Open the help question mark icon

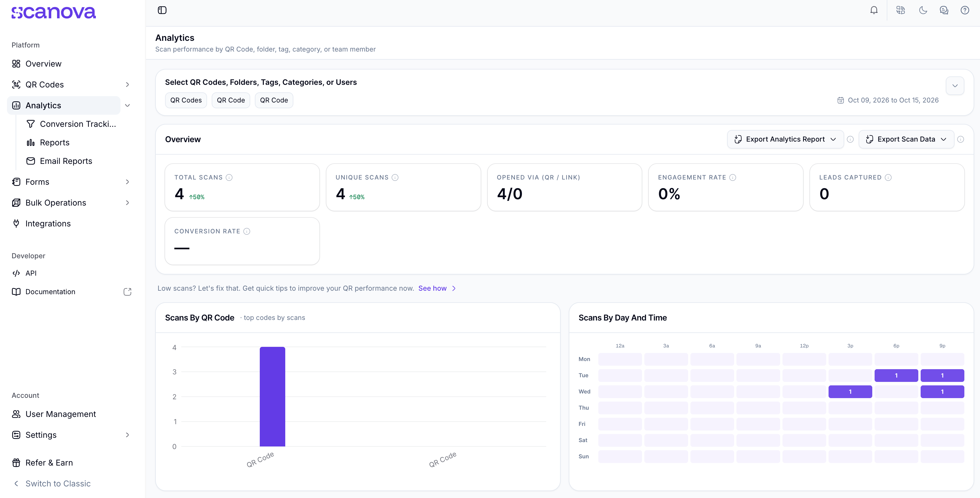click(965, 10)
